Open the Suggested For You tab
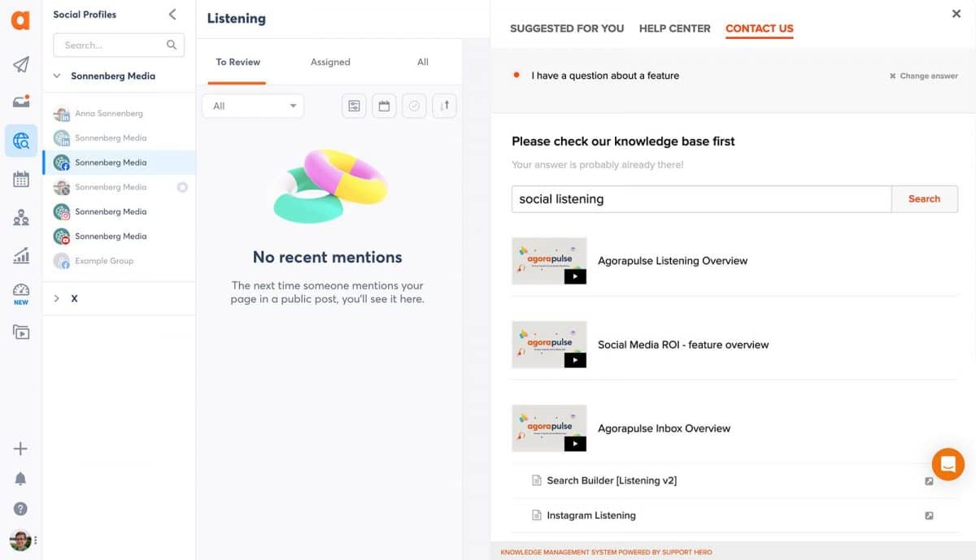The image size is (976, 560). tap(567, 28)
